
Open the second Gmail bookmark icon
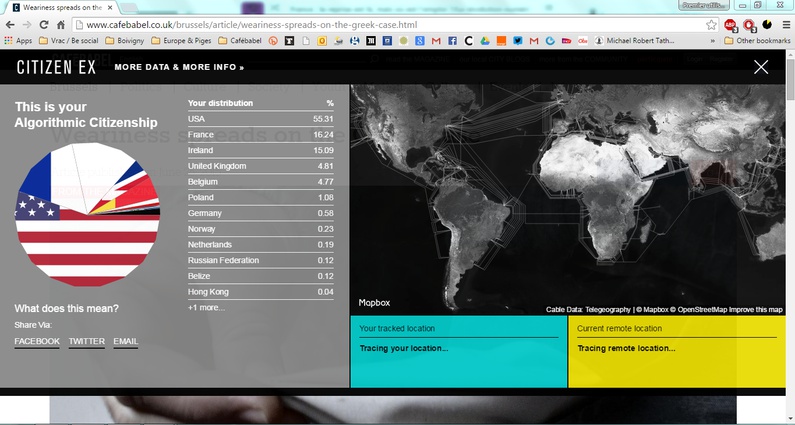click(x=534, y=41)
